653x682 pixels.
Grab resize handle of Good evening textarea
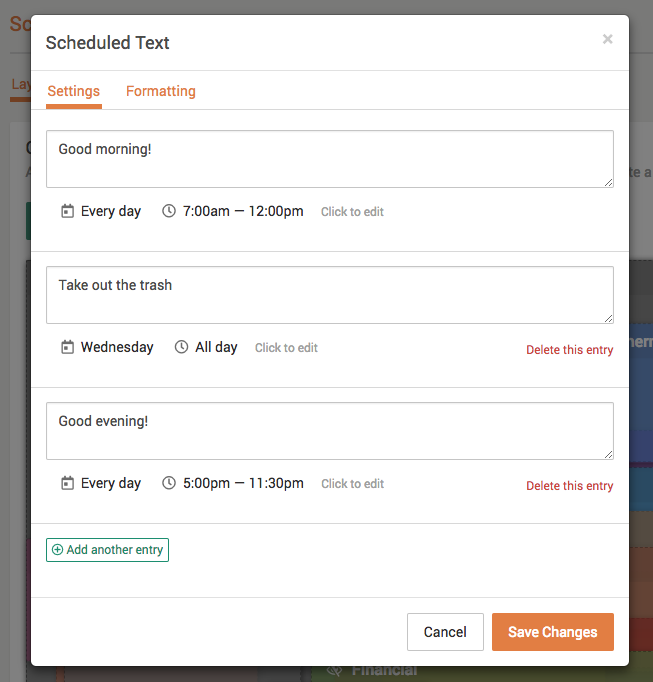click(x=609, y=455)
